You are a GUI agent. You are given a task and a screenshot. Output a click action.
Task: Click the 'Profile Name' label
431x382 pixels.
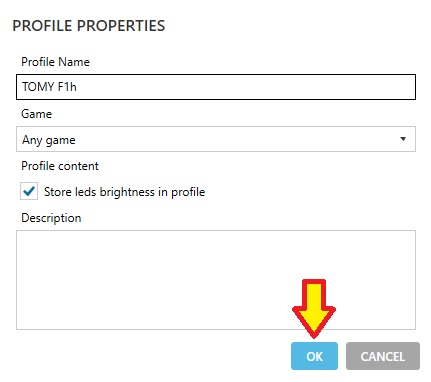click(55, 62)
